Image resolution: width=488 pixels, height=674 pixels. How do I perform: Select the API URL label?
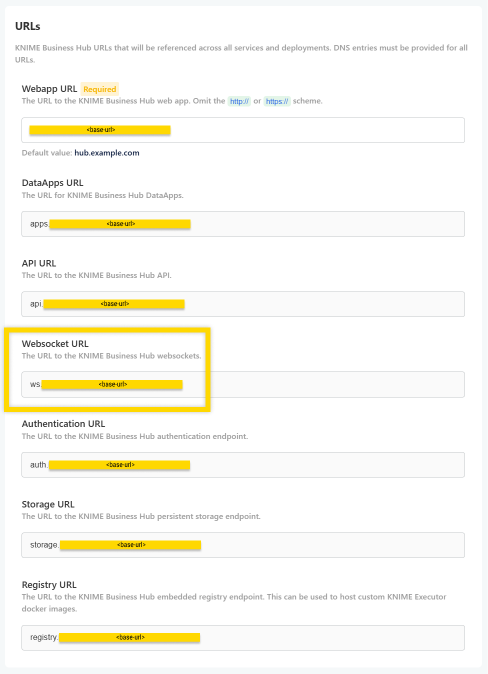click(39, 263)
